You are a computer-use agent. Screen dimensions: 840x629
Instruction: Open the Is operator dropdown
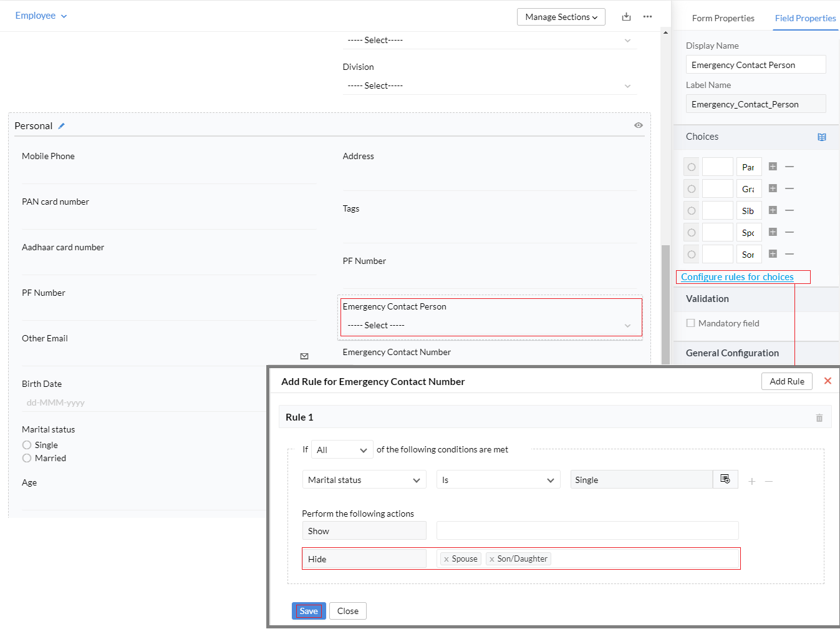click(x=498, y=480)
